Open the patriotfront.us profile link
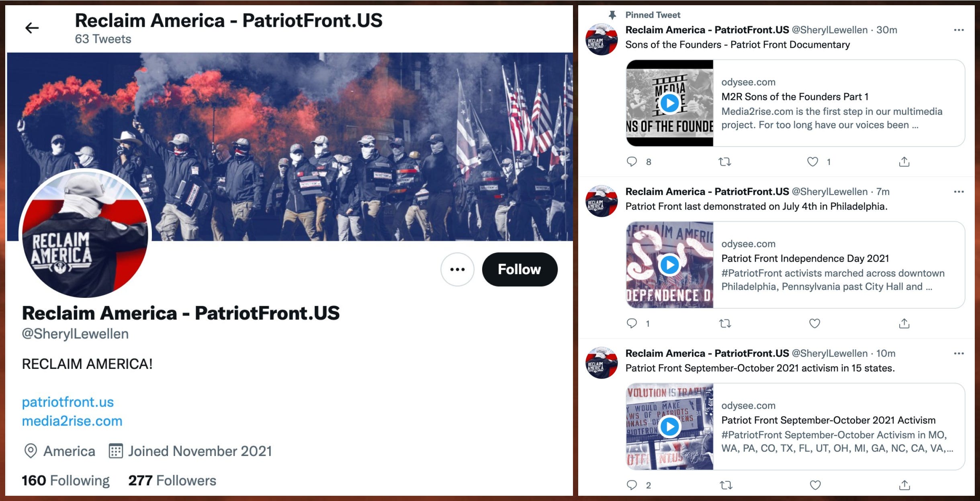This screenshot has width=980, height=501. (68, 402)
